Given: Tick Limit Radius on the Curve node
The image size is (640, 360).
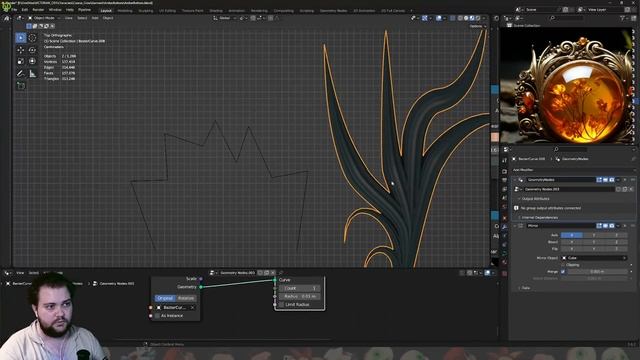Looking at the screenshot, I should (281, 304).
